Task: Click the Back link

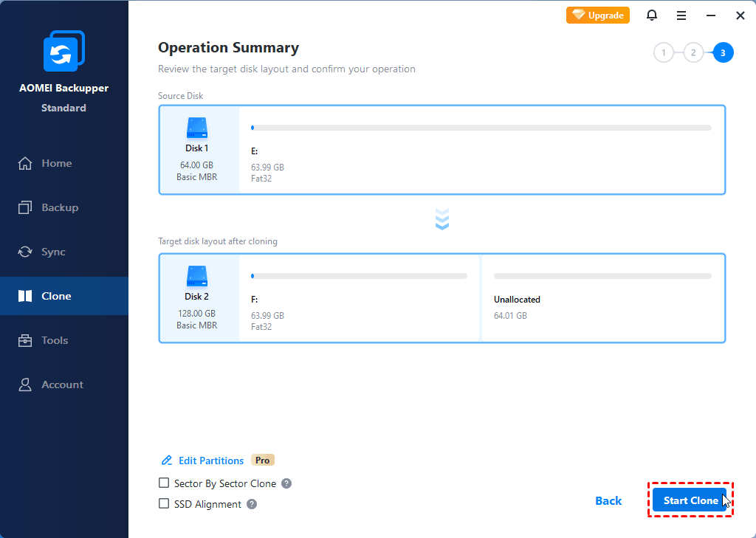Action: pos(608,500)
